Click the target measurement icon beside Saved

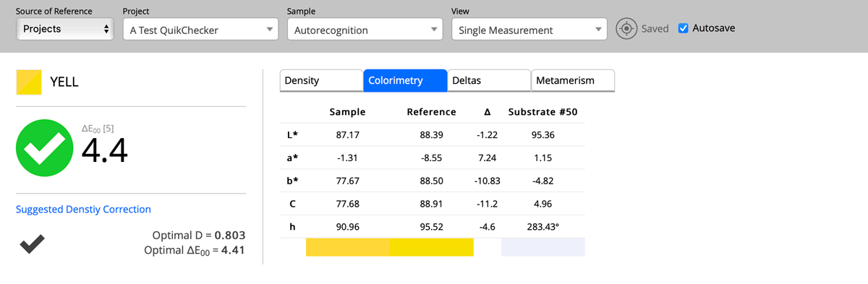pyautogui.click(x=626, y=30)
